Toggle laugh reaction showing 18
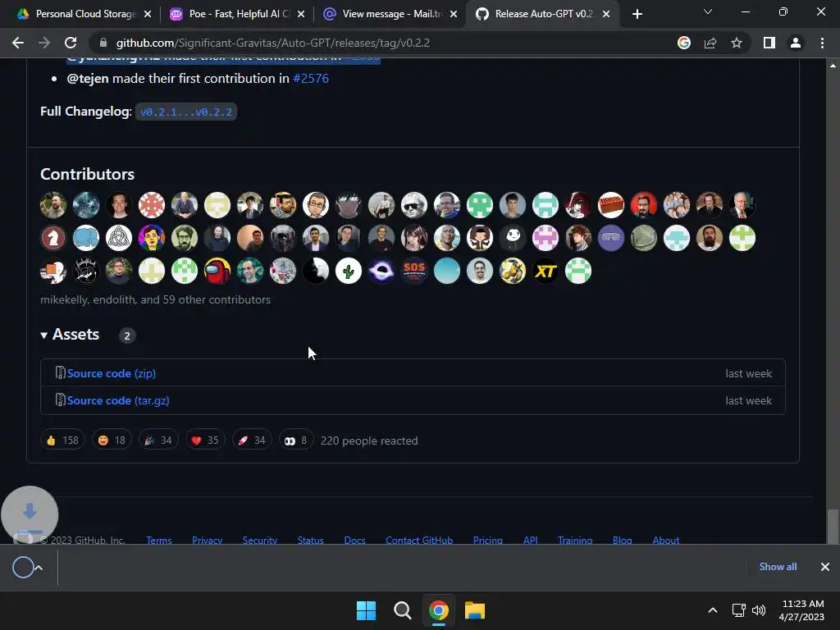 [112, 441]
